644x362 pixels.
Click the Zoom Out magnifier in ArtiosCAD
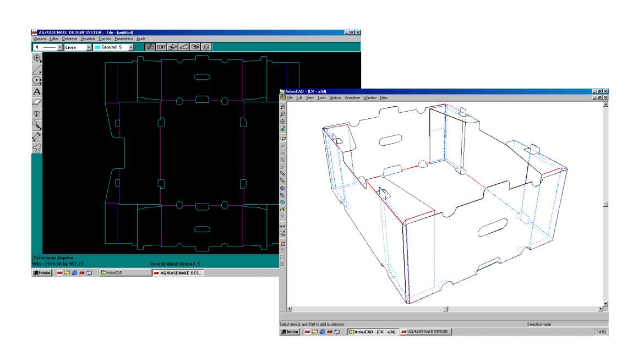click(282, 114)
